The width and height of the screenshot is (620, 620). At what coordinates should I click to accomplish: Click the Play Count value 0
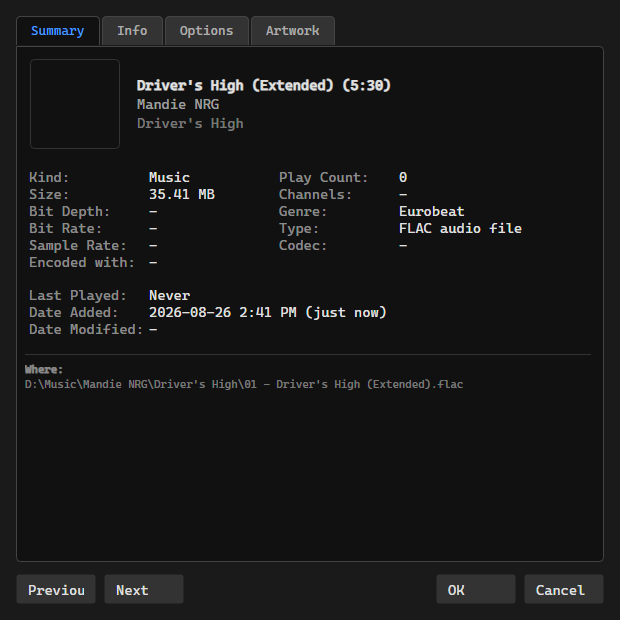(403, 177)
